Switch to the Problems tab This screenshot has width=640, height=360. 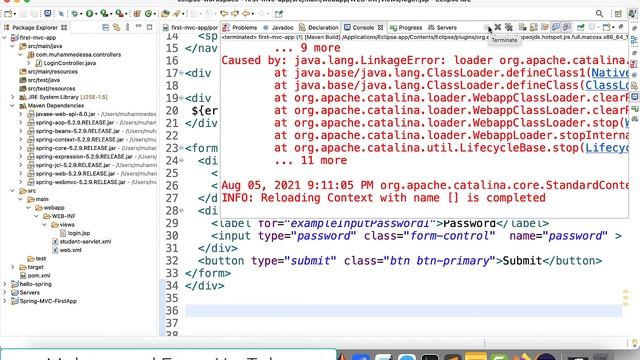240,27
